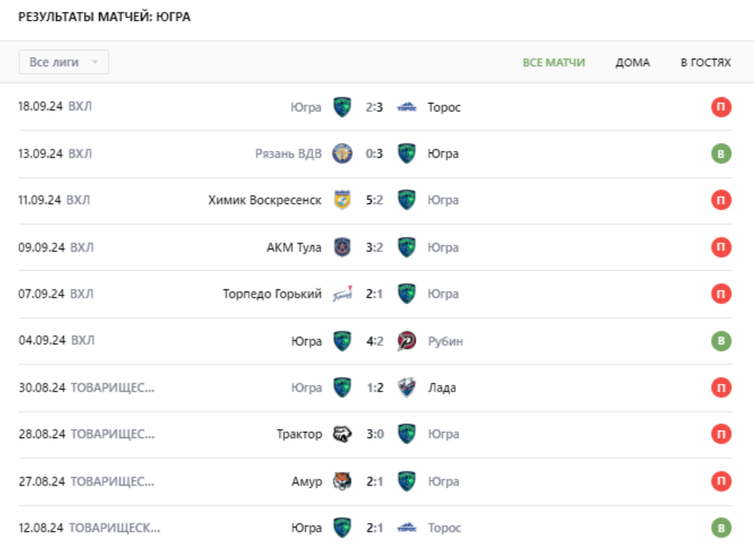Click the Рязань ВДВ team logo
Image resolution: width=754 pixels, height=560 pixels.
click(342, 154)
